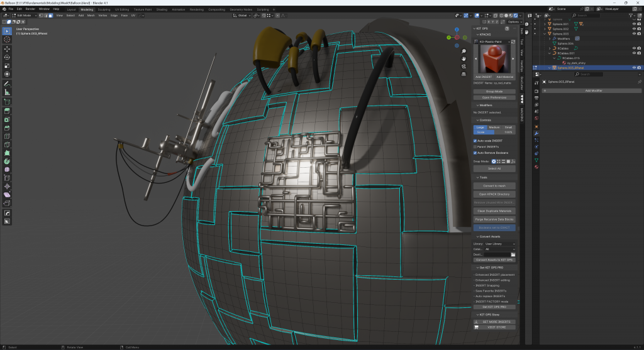Click Open KPACK Directory button

(x=494, y=194)
